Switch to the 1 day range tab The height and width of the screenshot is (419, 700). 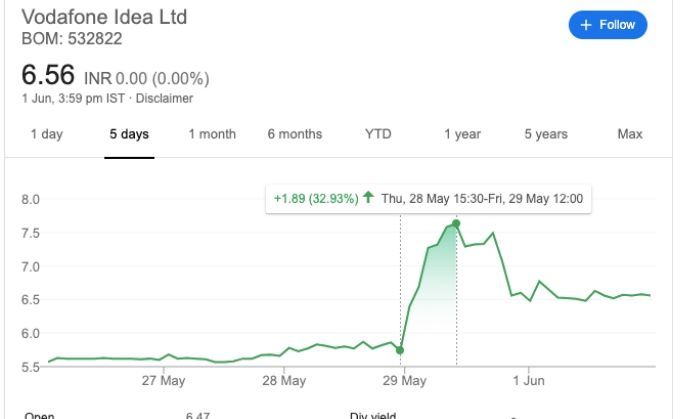point(46,135)
